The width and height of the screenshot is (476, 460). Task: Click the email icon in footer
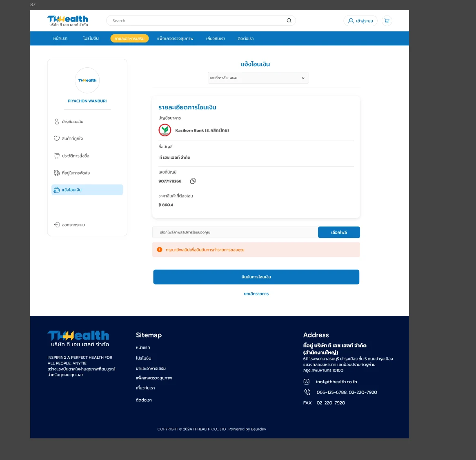click(306, 382)
